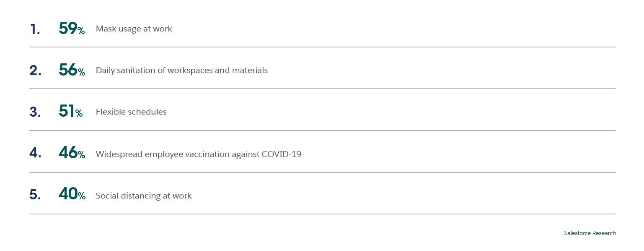The height and width of the screenshot is (251, 644).
Task: Click the 51% statistic
Action: 70,112
